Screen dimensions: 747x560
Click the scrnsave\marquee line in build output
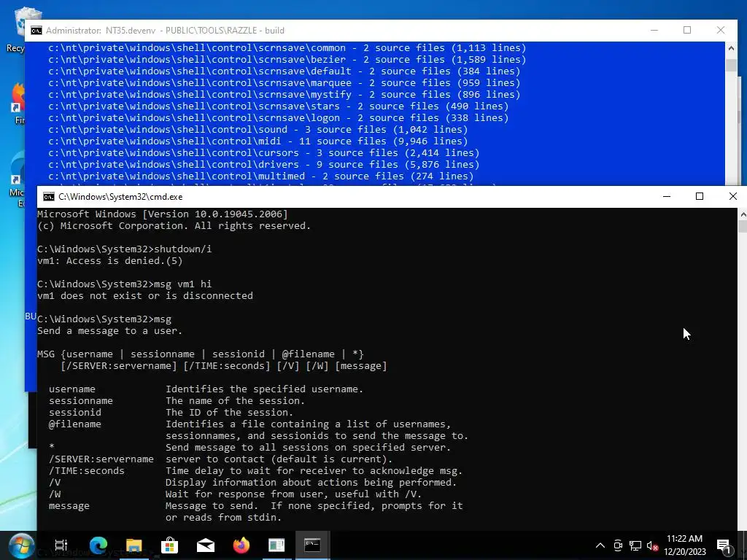tap(285, 83)
